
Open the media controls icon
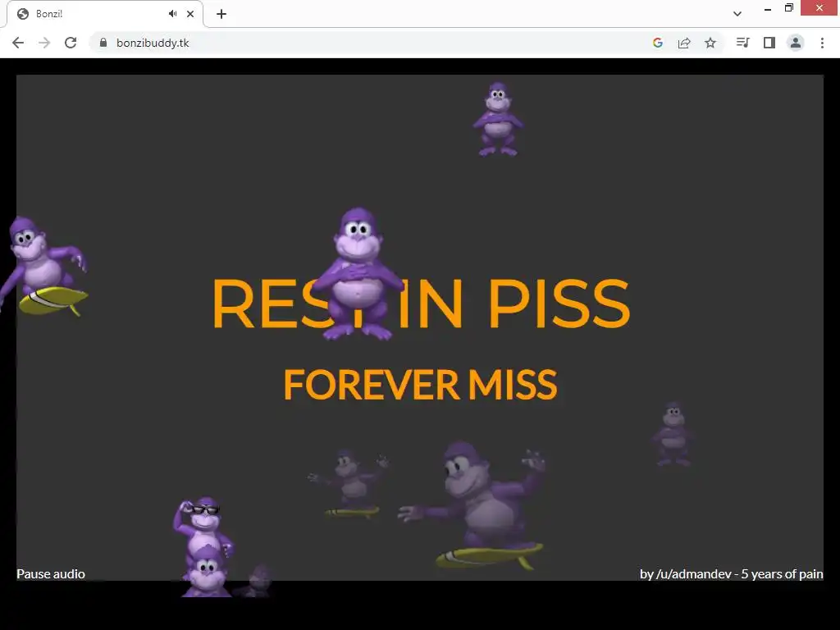tap(742, 43)
